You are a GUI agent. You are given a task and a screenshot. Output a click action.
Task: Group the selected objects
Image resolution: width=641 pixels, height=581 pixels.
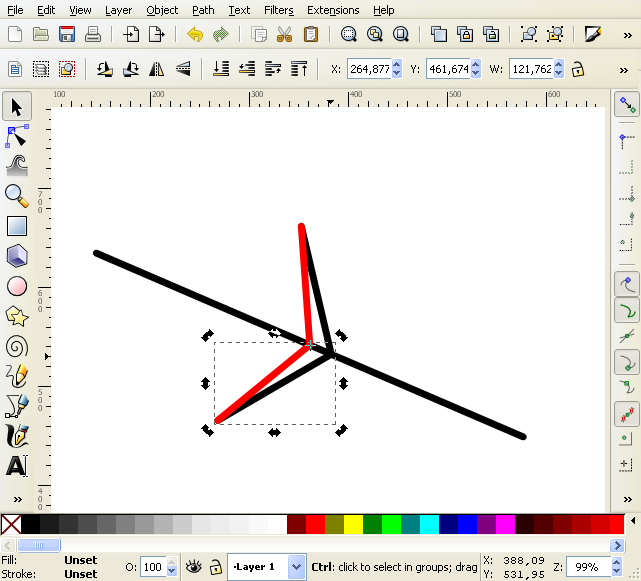(529, 34)
